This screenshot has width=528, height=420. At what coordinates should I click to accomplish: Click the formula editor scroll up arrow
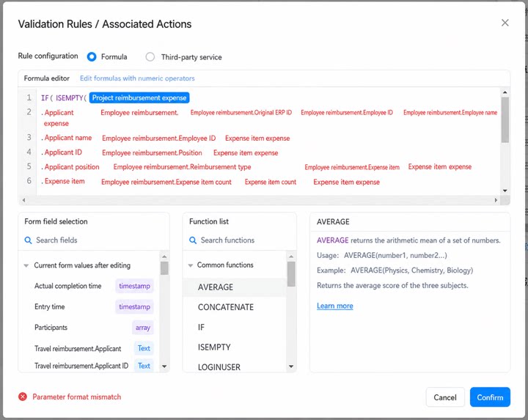tap(505, 92)
